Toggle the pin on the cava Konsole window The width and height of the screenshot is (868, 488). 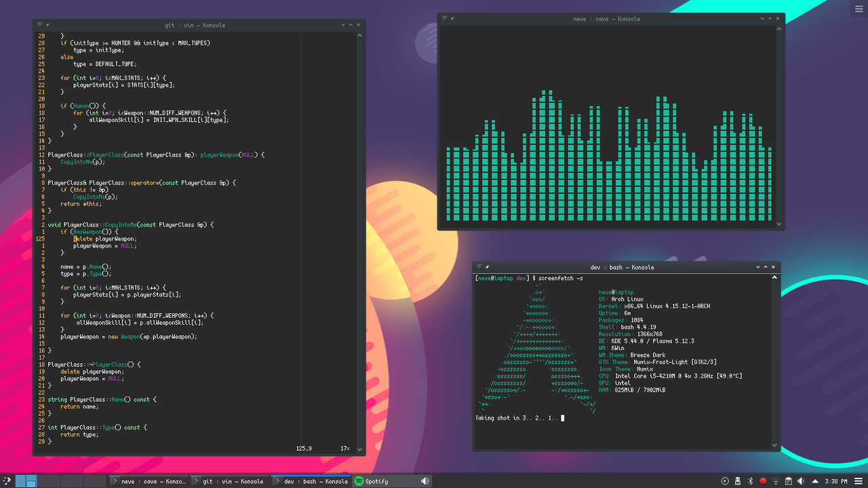(x=452, y=19)
